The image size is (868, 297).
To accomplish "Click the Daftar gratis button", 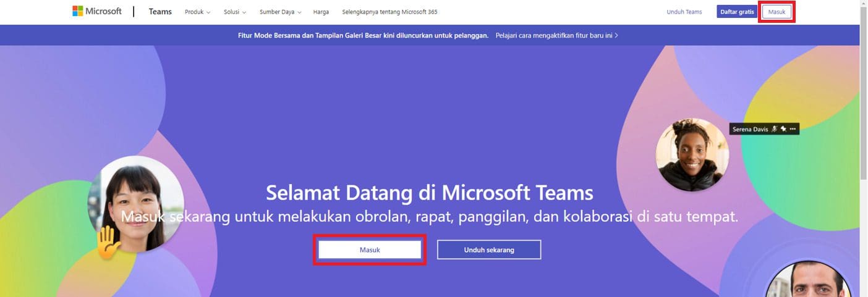I will tap(737, 12).
